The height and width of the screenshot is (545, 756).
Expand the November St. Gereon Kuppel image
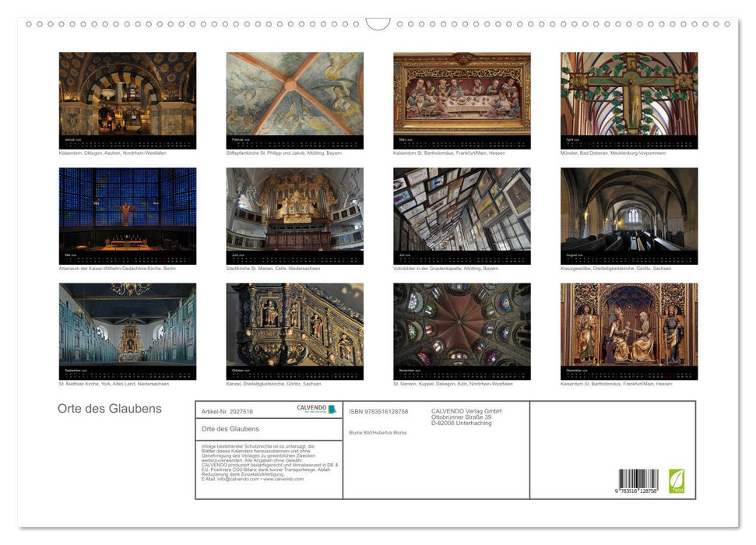tap(461, 327)
